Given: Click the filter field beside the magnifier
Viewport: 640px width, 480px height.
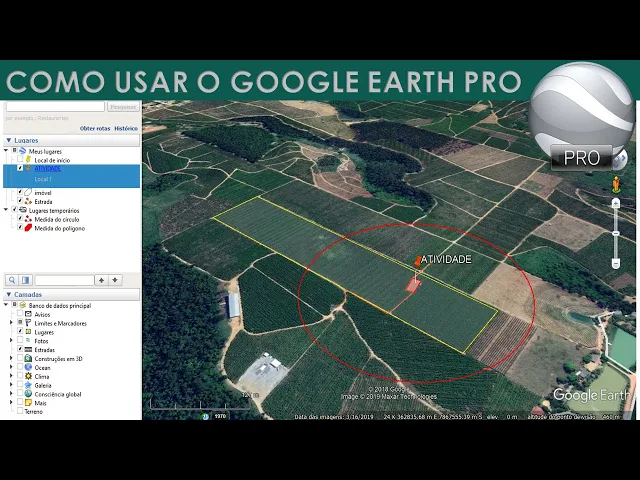Looking at the screenshot, I should tap(64, 280).
